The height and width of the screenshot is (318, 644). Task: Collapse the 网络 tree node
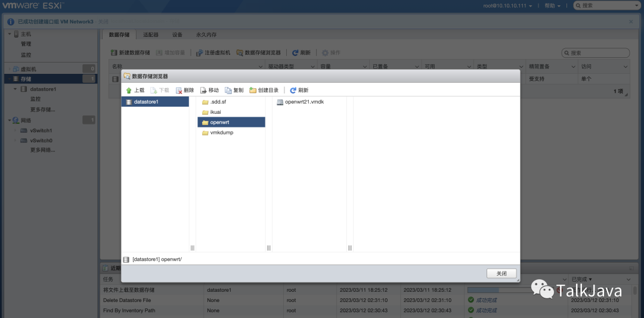point(10,120)
